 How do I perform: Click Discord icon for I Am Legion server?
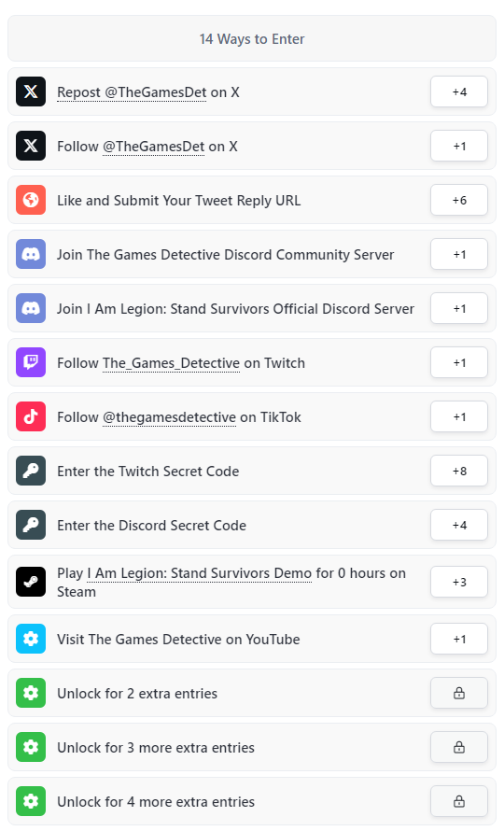coord(31,308)
